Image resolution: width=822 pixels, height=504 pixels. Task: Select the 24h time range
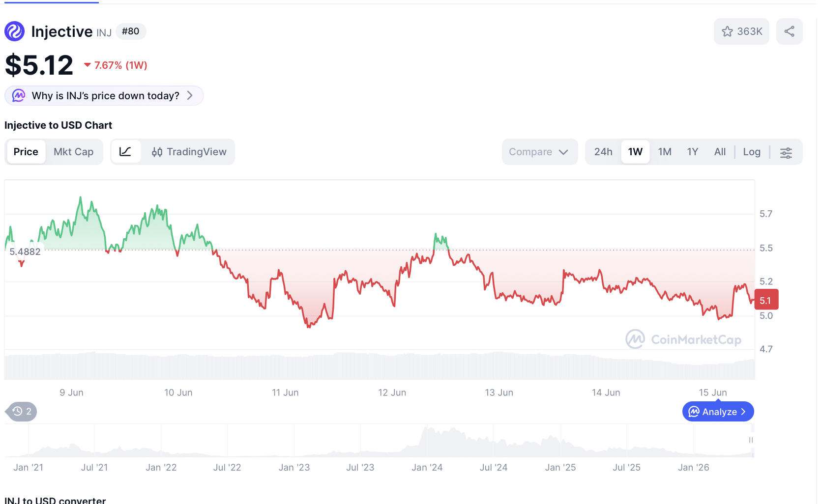[603, 152]
